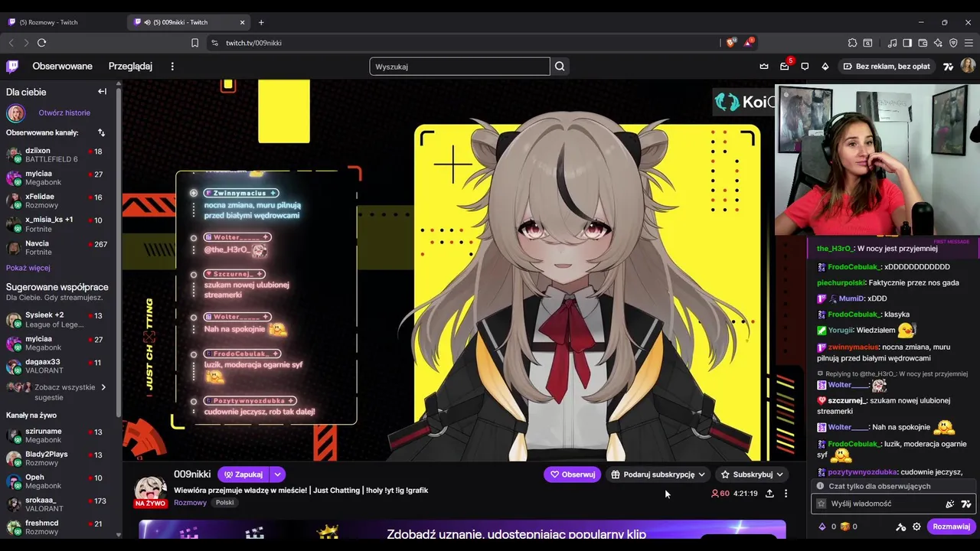Open Prime loot crown icon
980x551 pixels.
coord(764,67)
